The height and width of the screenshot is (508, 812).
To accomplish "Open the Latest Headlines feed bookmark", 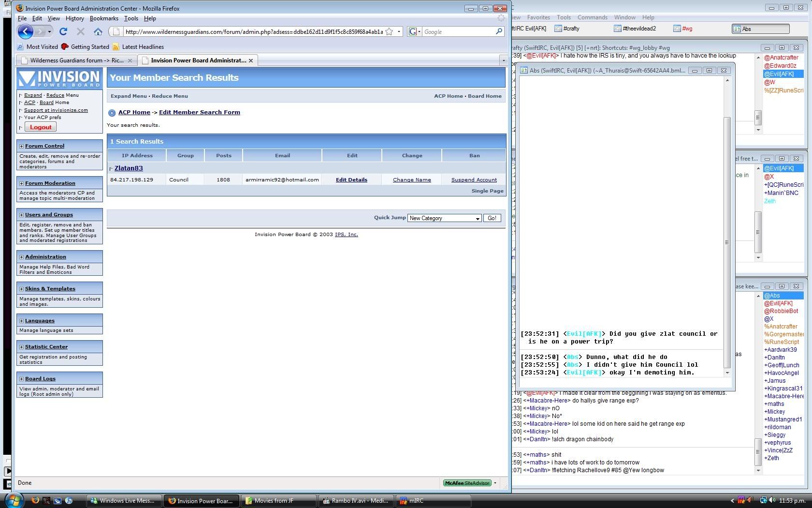I will [138, 47].
